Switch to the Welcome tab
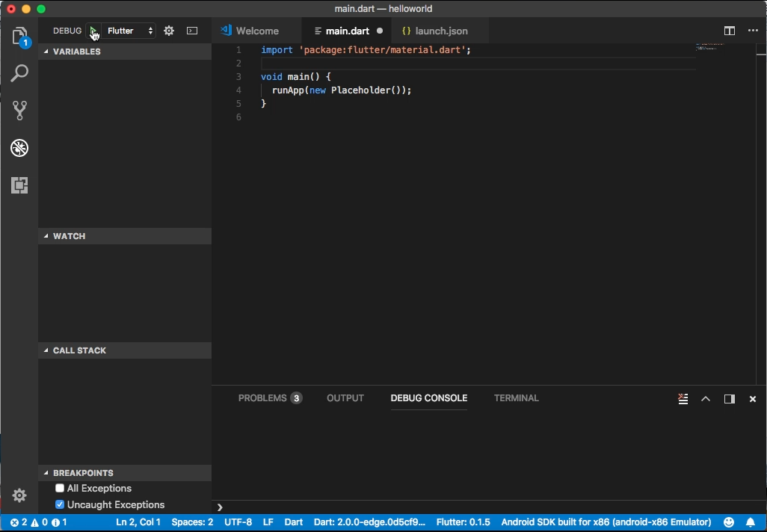 (x=257, y=31)
